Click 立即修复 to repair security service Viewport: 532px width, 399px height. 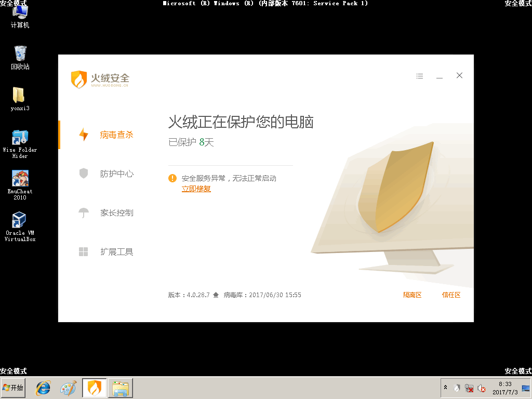[196, 189]
